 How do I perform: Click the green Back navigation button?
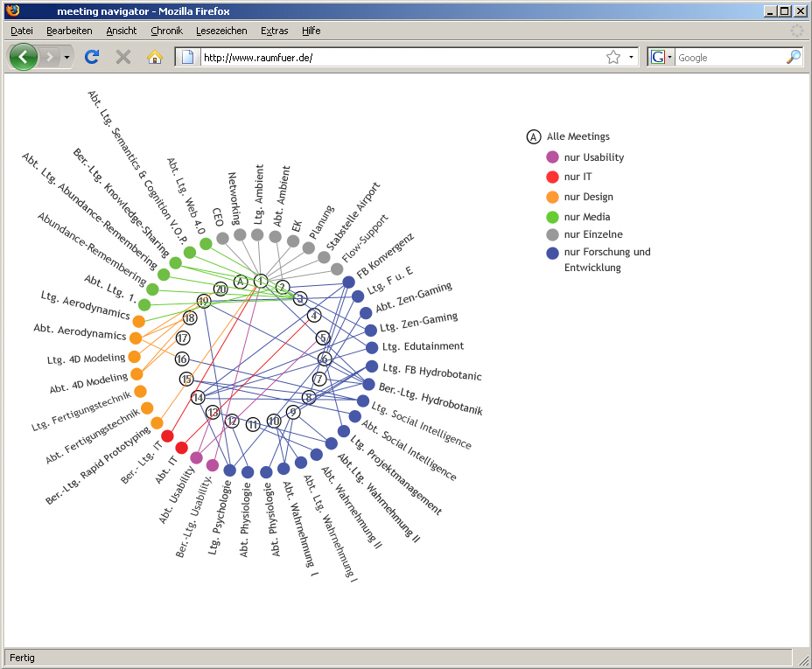(x=23, y=57)
